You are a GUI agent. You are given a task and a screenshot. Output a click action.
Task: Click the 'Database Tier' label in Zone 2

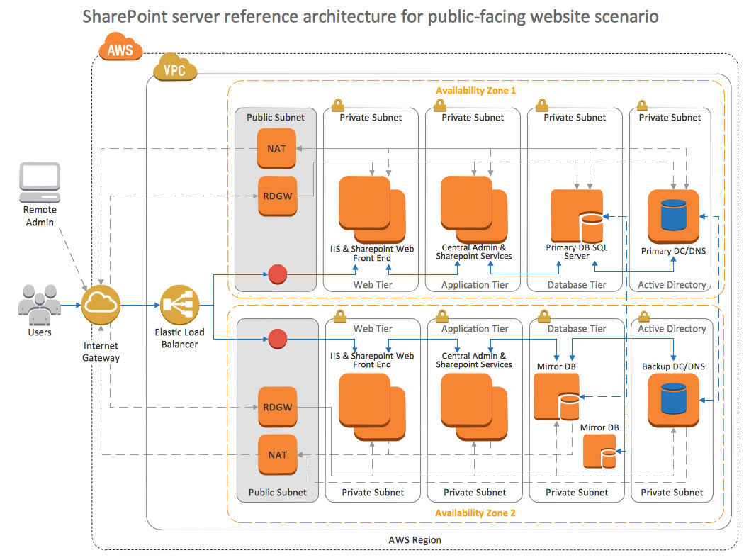pyautogui.click(x=577, y=329)
